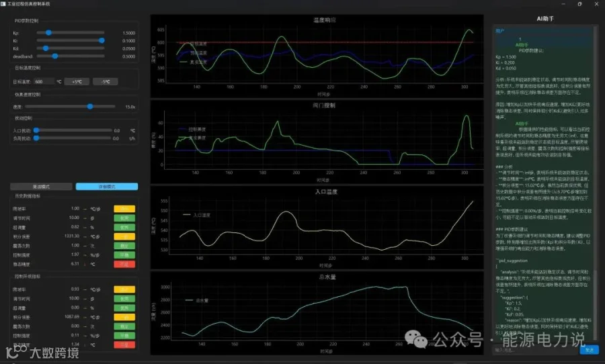Image resolution: width=605 pixels, height=364 pixels.
Task: Click the yellow badge beside value 0.93
Action: pos(124,289)
